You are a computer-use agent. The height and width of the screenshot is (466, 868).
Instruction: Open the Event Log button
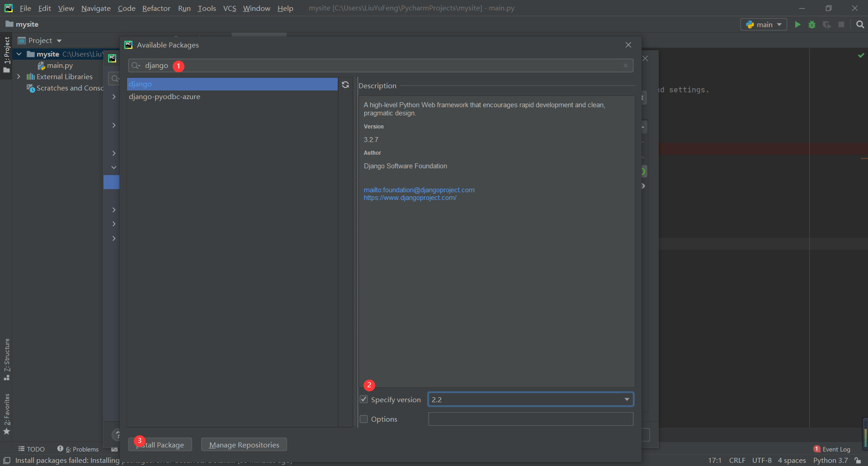[832, 449]
